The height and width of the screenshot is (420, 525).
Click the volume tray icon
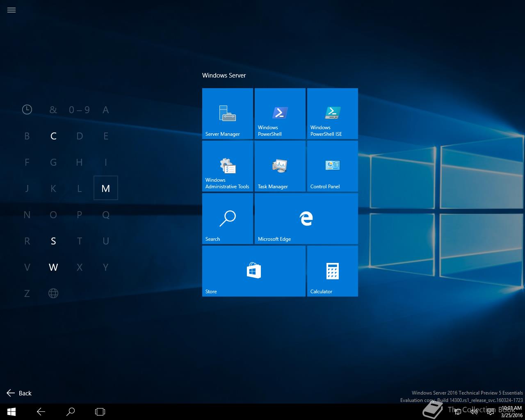pyautogui.click(x=474, y=412)
